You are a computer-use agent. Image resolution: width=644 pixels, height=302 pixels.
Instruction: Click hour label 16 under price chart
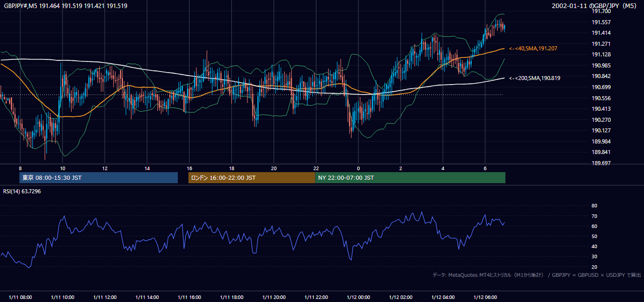pyautogui.click(x=189, y=168)
